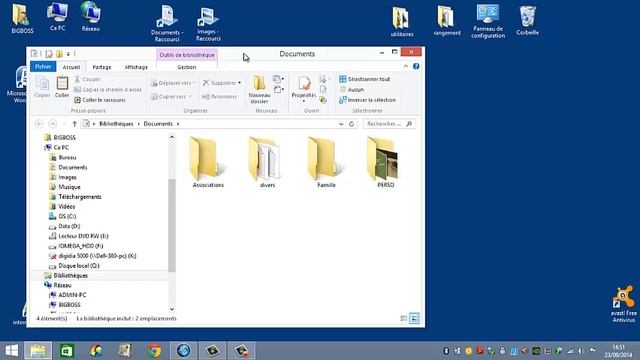Screen dimensions: 640x360
Task: Click in the Rechercher search field
Action: (x=389, y=124)
